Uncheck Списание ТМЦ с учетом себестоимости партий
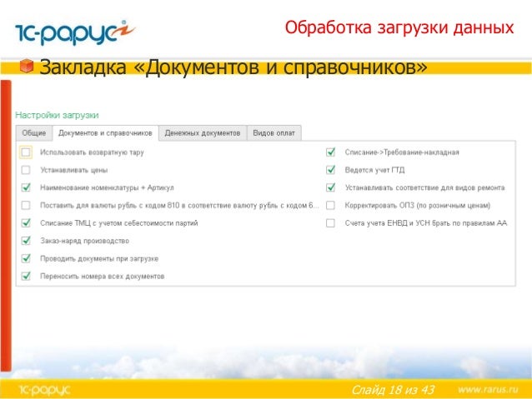The image size is (532, 399). (x=26, y=222)
